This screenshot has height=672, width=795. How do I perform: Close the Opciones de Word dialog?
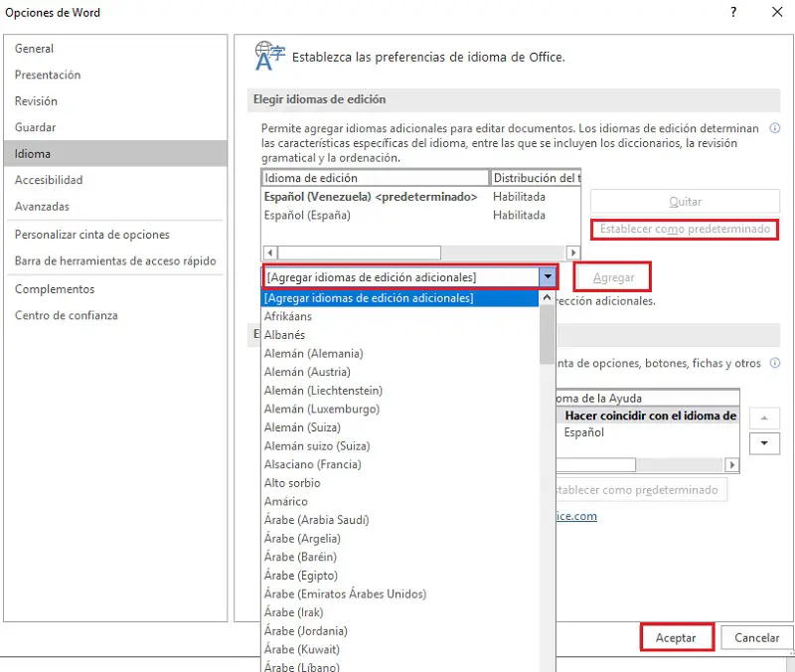(x=777, y=12)
